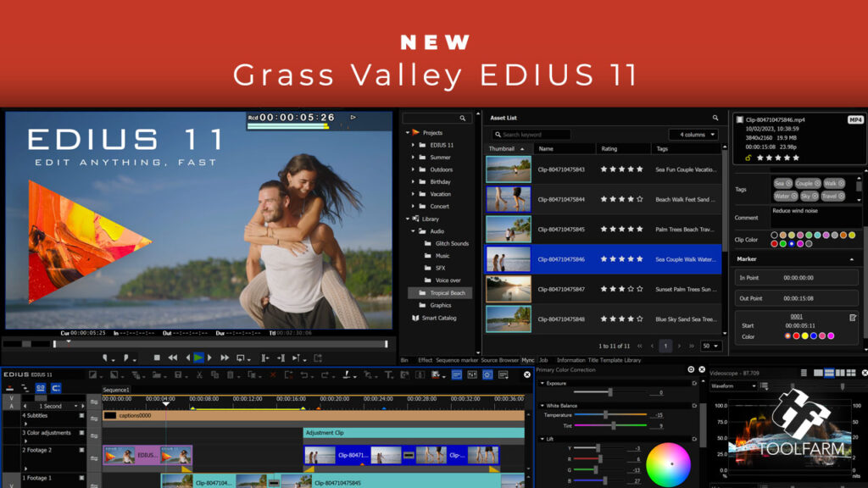Click the red Delete X icon in the timeline toolbar

(x=273, y=375)
